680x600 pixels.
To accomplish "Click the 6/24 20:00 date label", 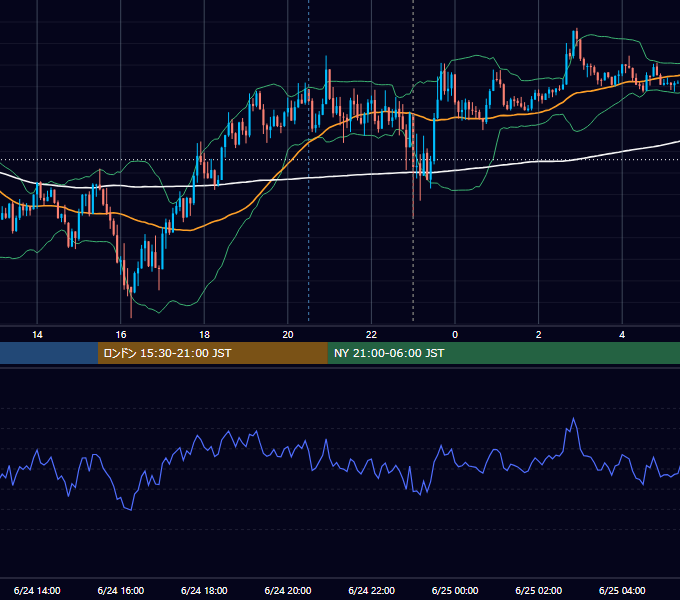I will [x=288, y=590].
